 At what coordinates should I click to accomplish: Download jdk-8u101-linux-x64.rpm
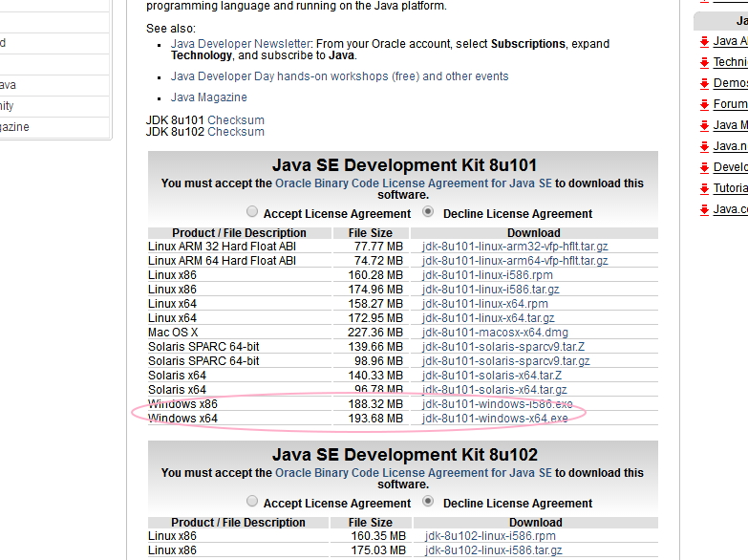tap(485, 304)
